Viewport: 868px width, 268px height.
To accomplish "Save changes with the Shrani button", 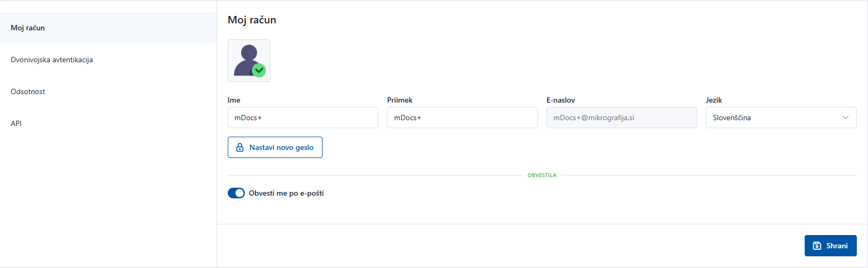I will pos(830,246).
